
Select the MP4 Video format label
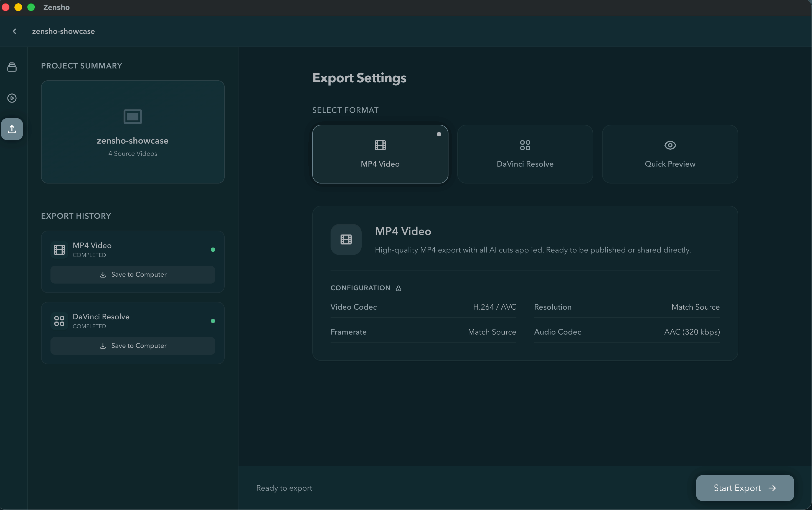[x=380, y=164]
